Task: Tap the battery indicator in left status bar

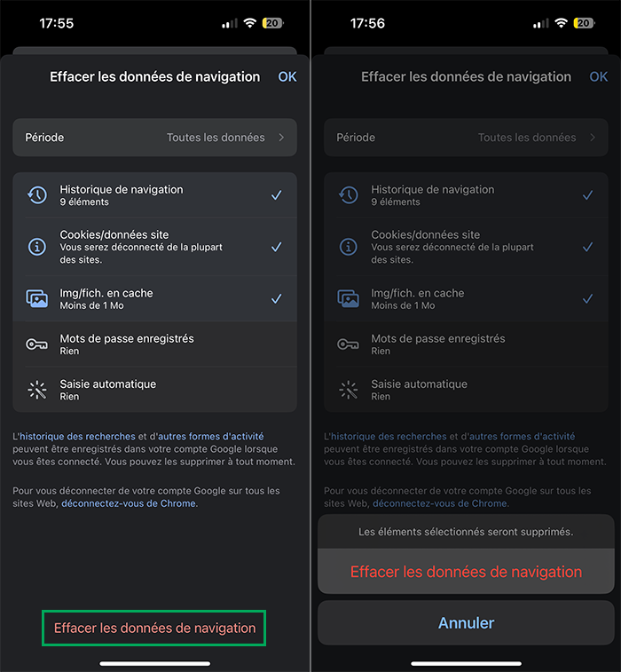Action: pyautogui.click(x=273, y=23)
